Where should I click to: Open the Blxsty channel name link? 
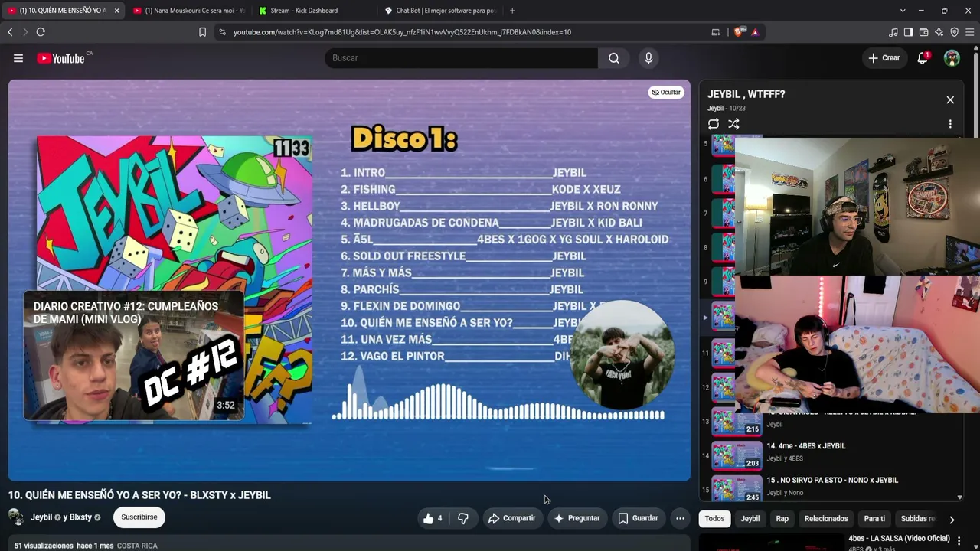(x=81, y=517)
